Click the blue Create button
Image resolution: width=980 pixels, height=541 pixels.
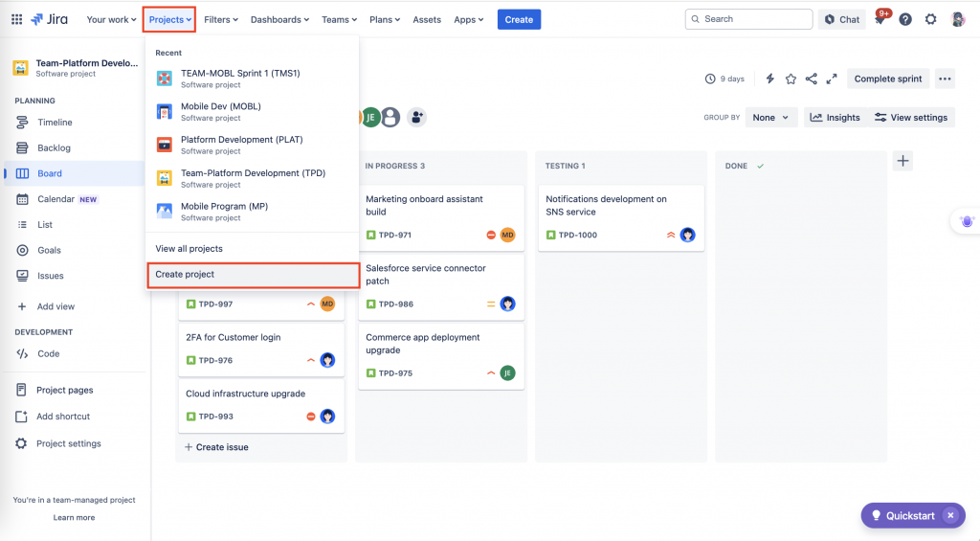tap(519, 19)
